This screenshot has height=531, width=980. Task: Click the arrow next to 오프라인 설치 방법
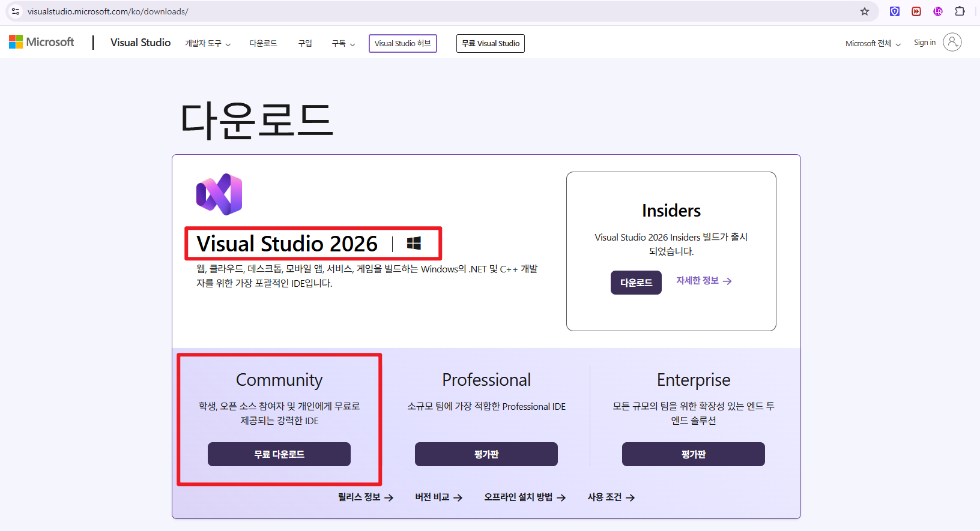click(561, 497)
